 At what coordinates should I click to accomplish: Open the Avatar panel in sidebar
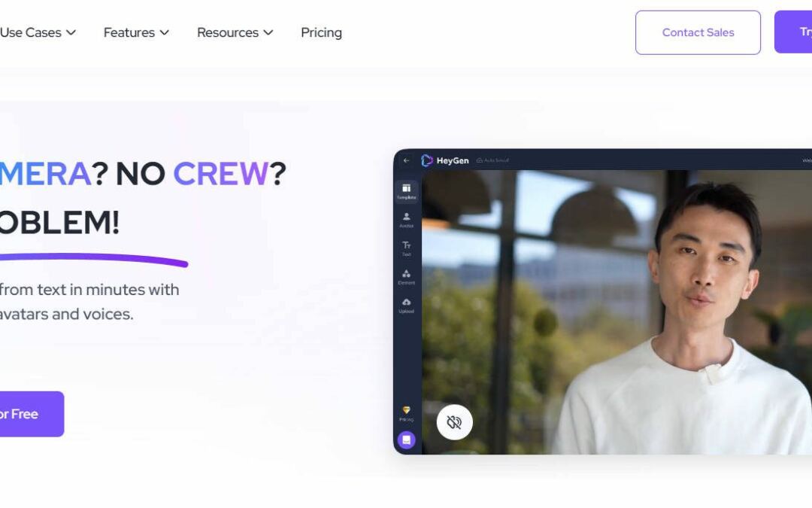[406, 220]
